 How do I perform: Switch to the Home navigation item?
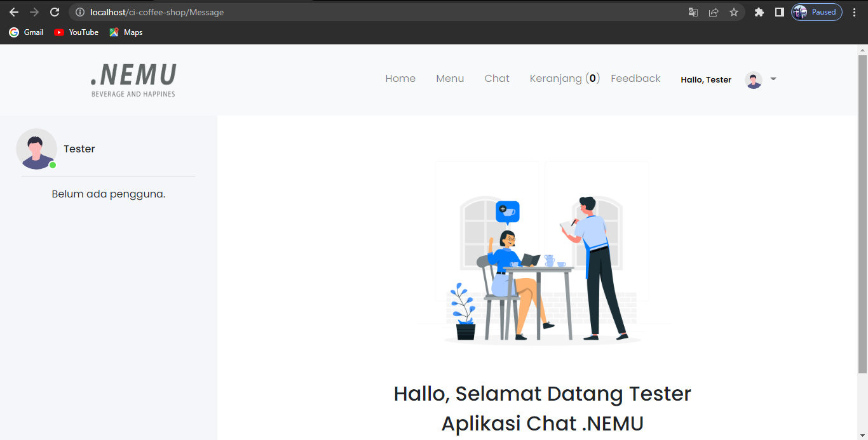click(400, 78)
